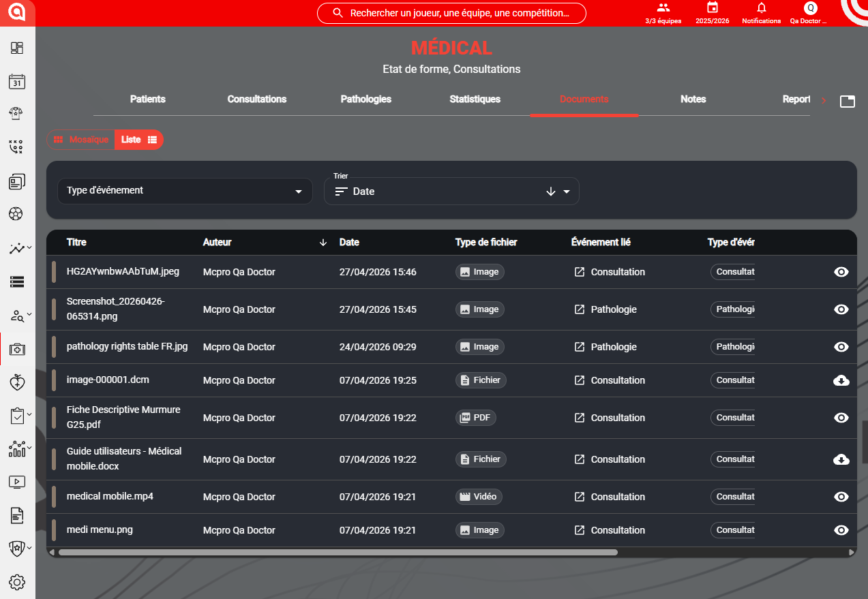
Task: Preview pathology rights table FR.jpg via eye icon
Action: [x=841, y=347]
